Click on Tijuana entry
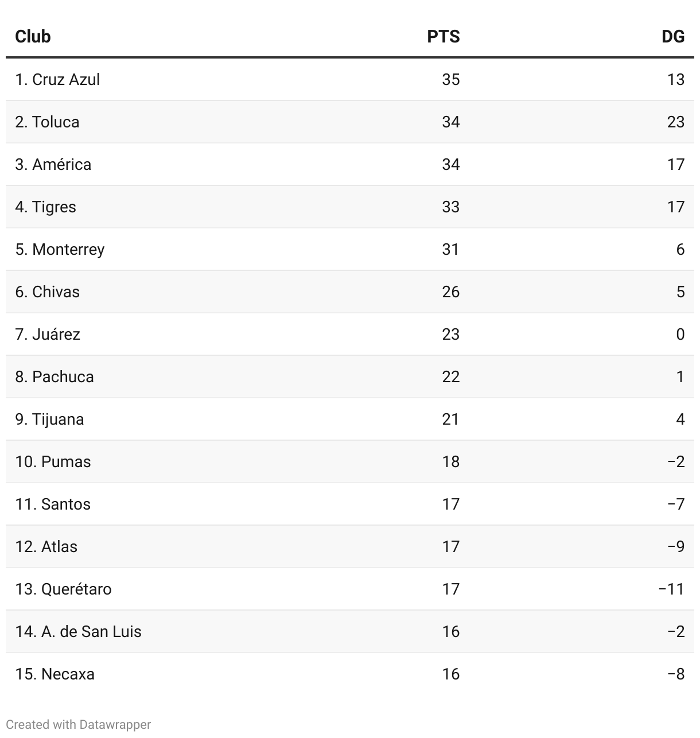 click(x=49, y=420)
